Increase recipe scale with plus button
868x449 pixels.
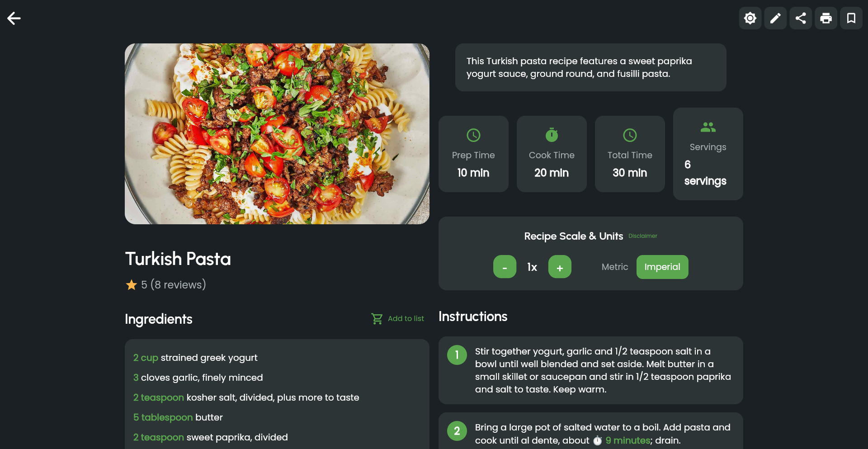tap(560, 267)
